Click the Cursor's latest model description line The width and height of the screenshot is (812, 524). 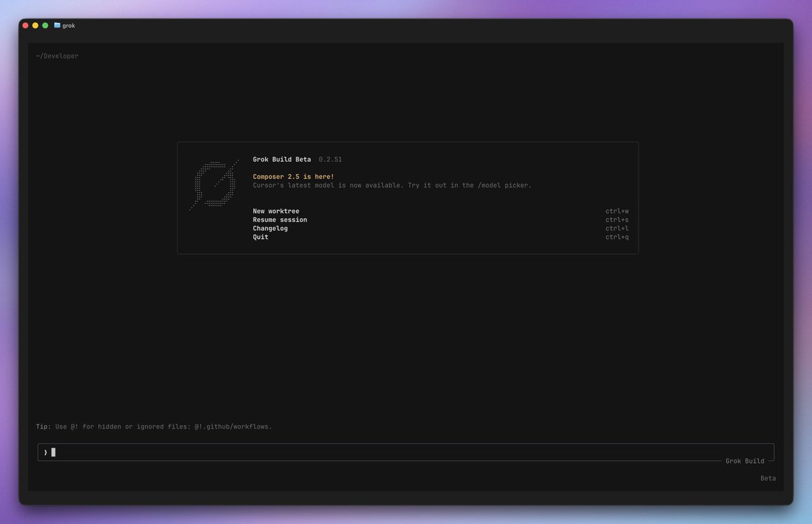point(392,185)
